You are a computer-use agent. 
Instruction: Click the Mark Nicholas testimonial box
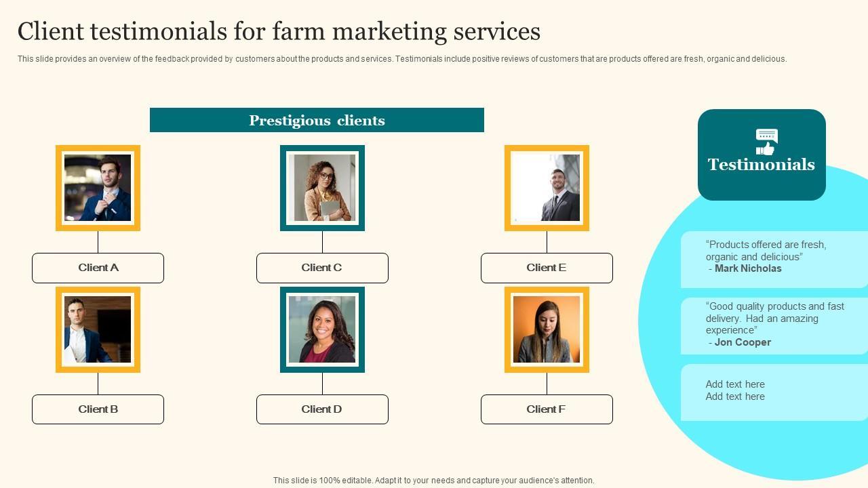(x=773, y=260)
